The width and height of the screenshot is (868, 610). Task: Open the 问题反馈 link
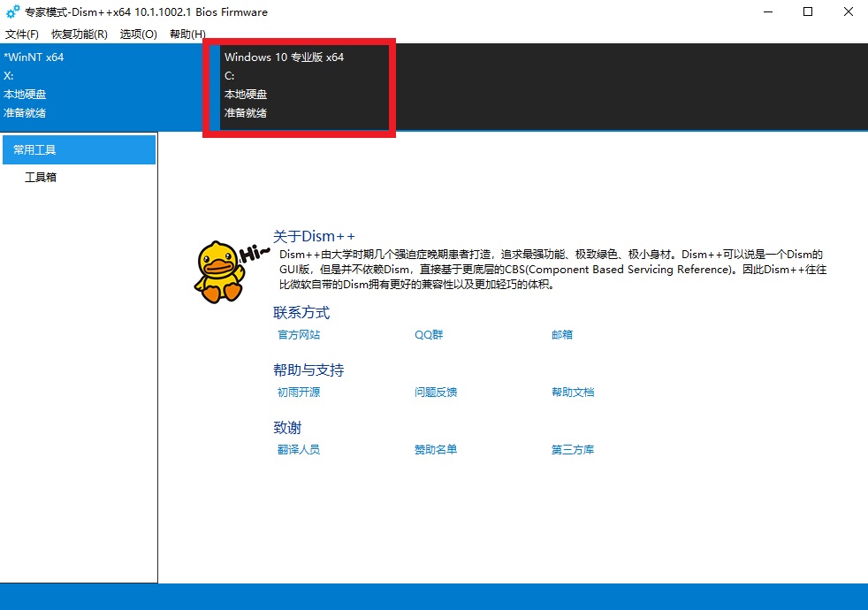[436, 393]
